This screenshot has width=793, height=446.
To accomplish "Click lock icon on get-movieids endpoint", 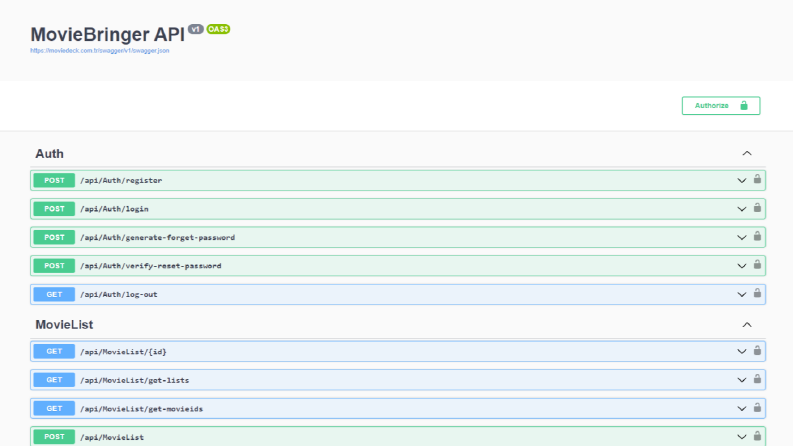I will pyautogui.click(x=757, y=408).
